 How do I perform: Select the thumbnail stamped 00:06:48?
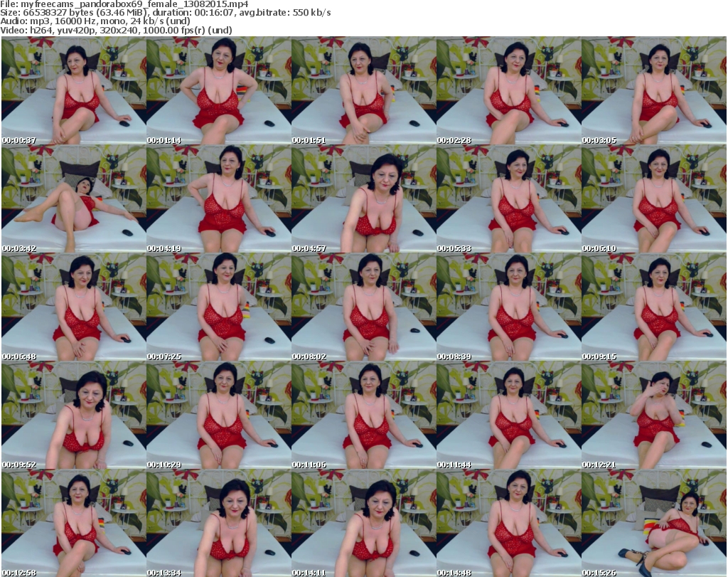pos(74,307)
